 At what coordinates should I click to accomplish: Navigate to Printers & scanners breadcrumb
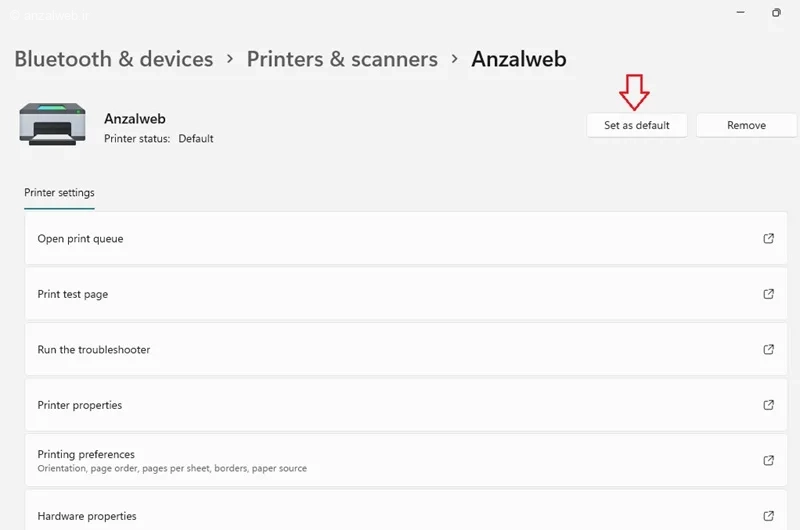(x=342, y=59)
